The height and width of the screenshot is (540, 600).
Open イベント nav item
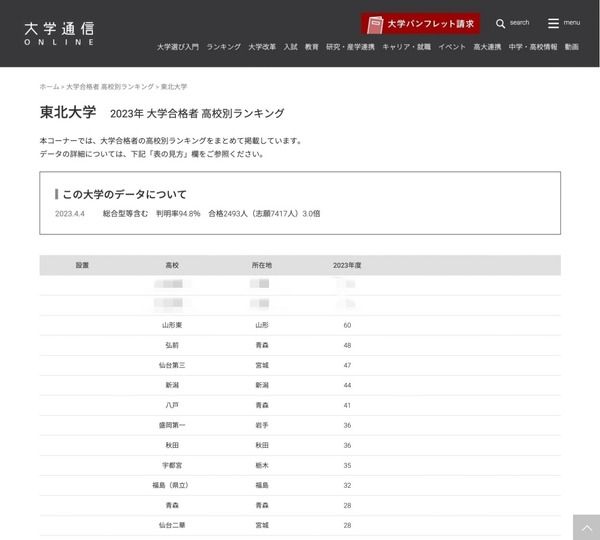coord(452,47)
